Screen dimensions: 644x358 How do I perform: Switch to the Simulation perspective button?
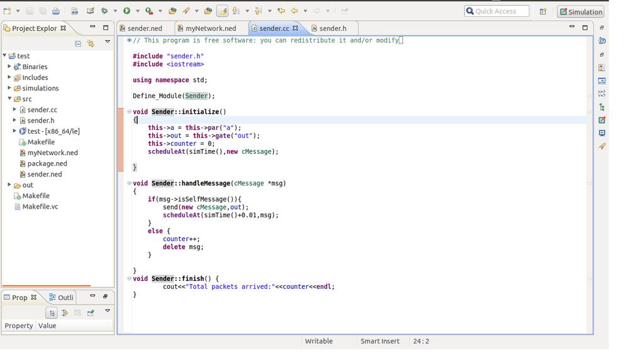[x=580, y=11]
